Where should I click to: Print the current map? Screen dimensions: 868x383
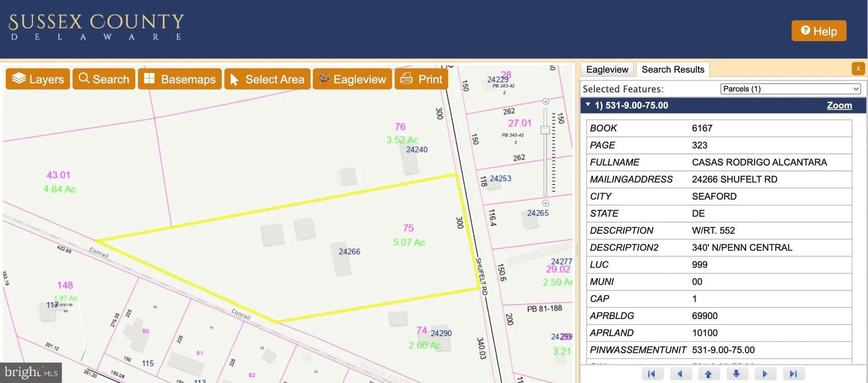click(x=421, y=79)
